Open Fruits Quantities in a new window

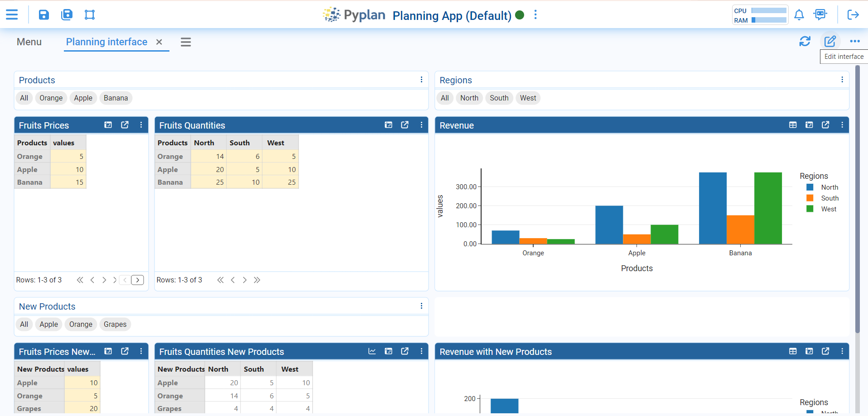[405, 125]
